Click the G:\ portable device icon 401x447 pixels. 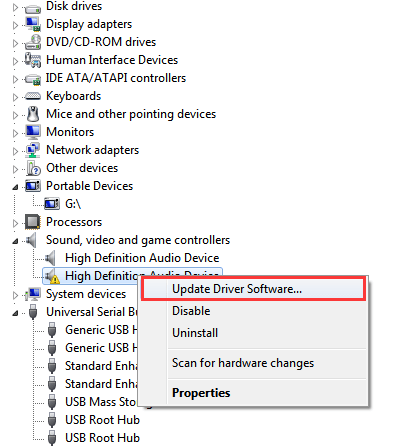pos(52,204)
